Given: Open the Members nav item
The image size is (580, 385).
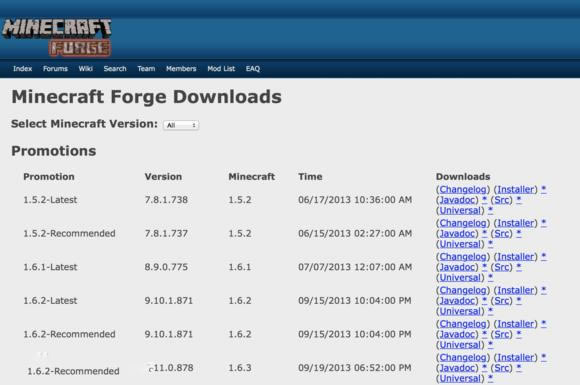Looking at the screenshot, I should [181, 68].
